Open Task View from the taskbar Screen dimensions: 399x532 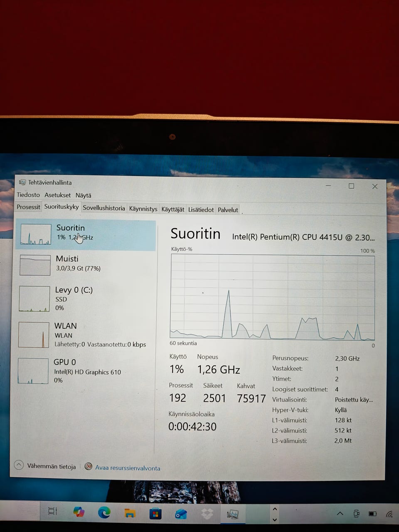53,511
